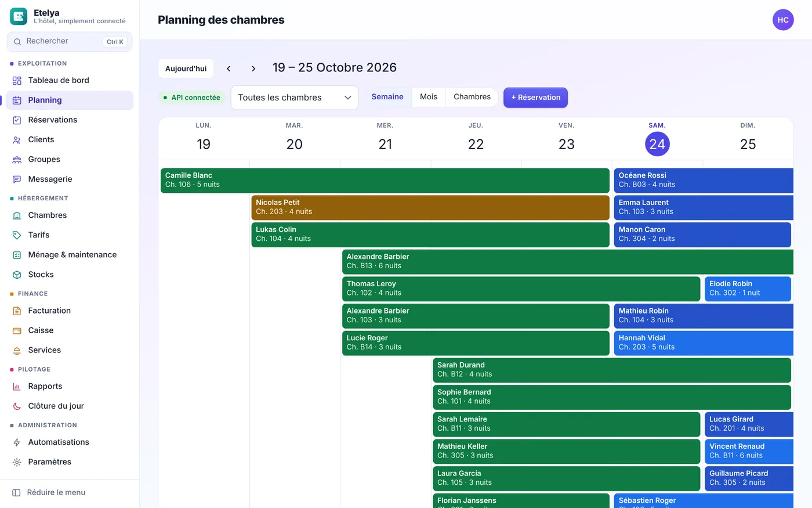This screenshot has height=508, width=812.
Task: Click the Paramètres gear icon
Action: coord(17,462)
